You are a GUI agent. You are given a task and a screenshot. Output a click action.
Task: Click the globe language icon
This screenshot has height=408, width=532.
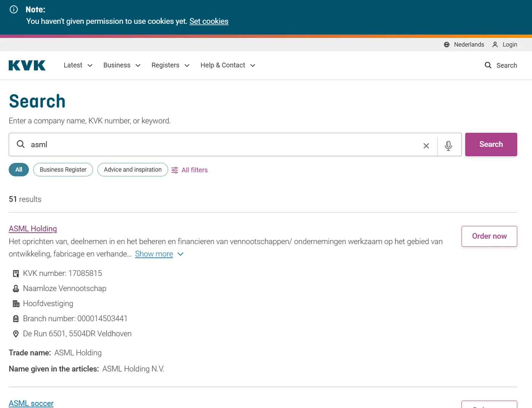tap(446, 44)
